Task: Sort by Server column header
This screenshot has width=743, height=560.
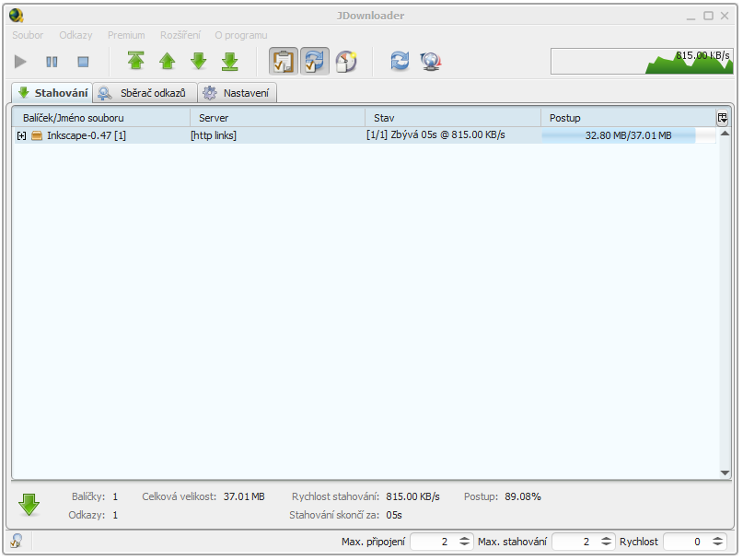Action: click(x=278, y=118)
